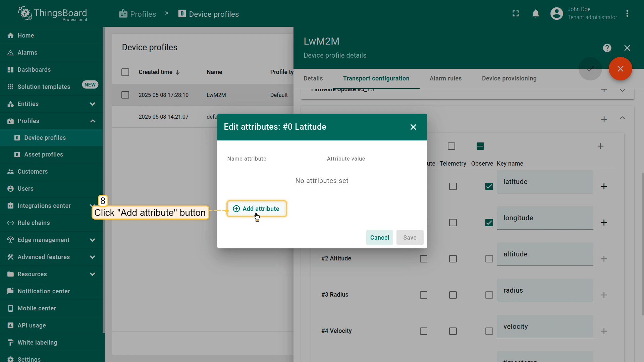
Task: Select the LwM2M row checkbox
Action: click(x=125, y=95)
